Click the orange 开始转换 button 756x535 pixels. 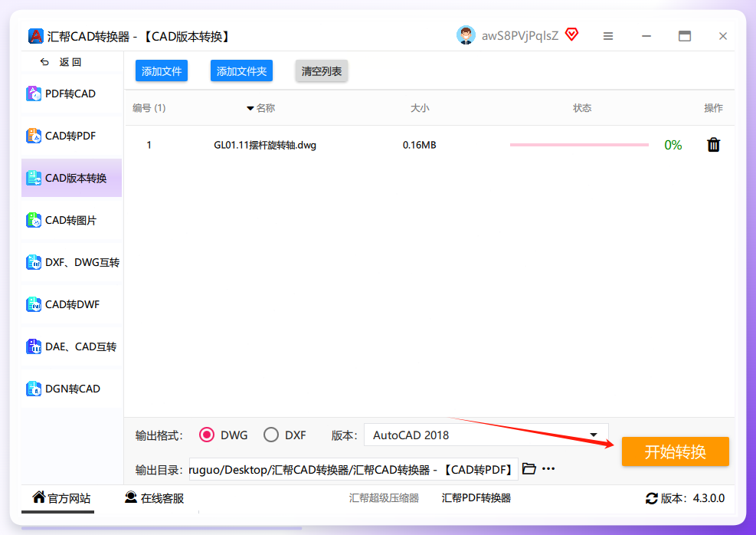[x=675, y=451]
